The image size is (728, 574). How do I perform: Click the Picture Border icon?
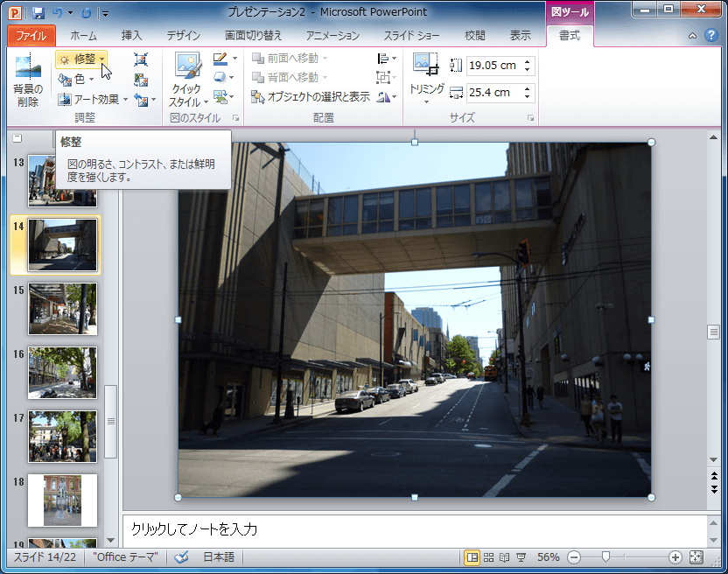point(220,59)
